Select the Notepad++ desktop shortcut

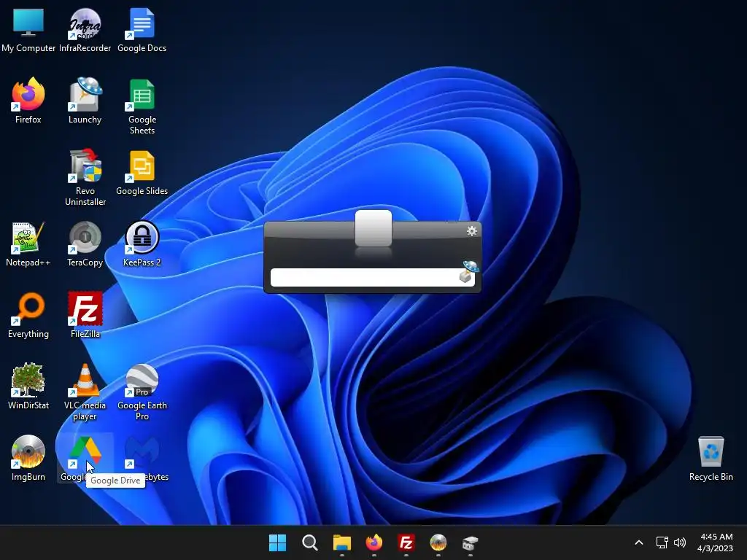tap(28, 244)
